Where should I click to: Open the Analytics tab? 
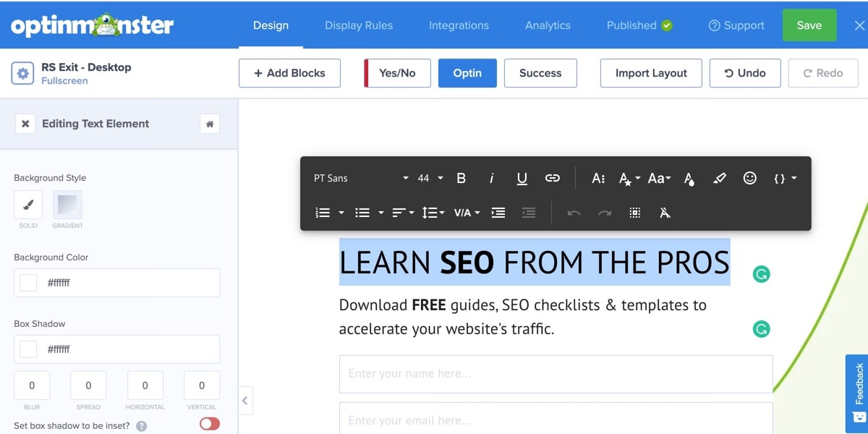(548, 25)
